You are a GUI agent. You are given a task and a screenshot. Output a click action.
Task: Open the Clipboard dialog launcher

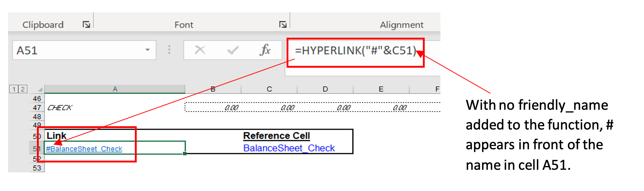tap(86, 25)
